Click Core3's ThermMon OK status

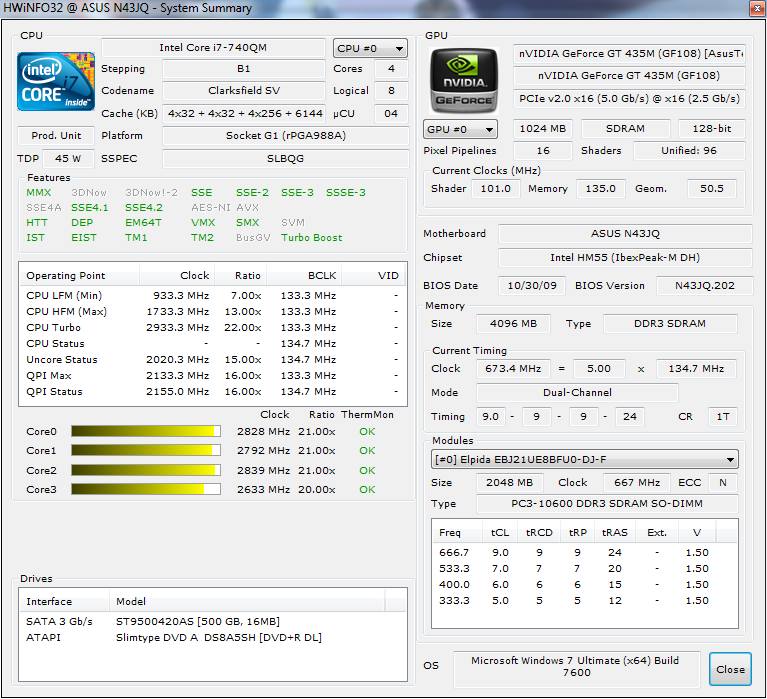[x=367, y=490]
